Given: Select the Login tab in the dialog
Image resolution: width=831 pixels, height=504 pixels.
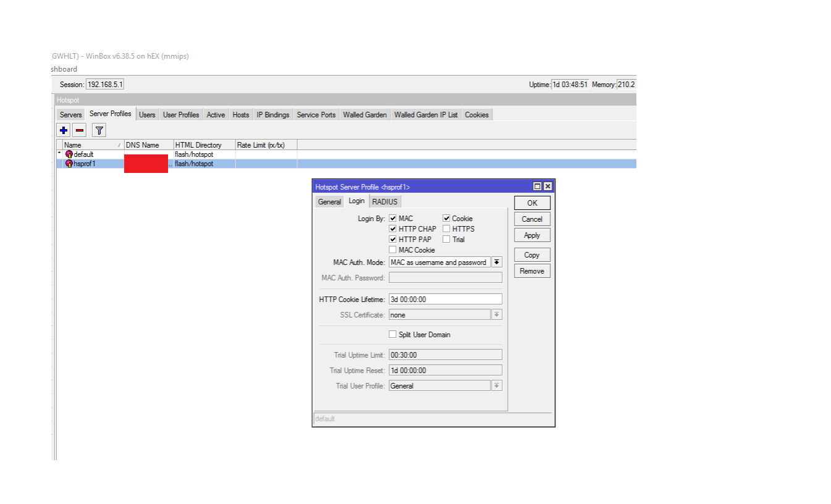Looking at the screenshot, I should (x=356, y=201).
